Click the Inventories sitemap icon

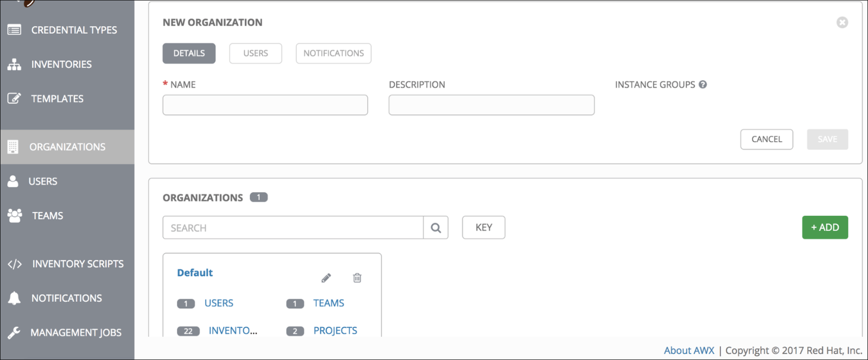tap(14, 64)
